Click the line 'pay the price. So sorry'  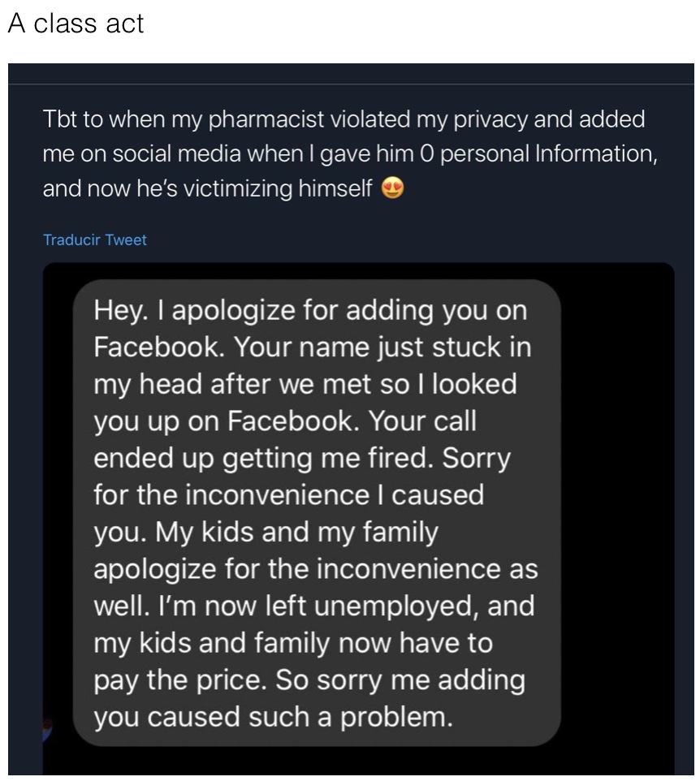(309, 681)
